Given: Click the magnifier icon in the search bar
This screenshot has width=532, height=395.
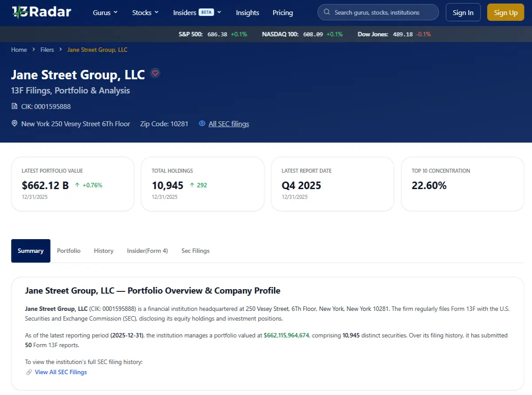Looking at the screenshot, I should [x=327, y=12].
